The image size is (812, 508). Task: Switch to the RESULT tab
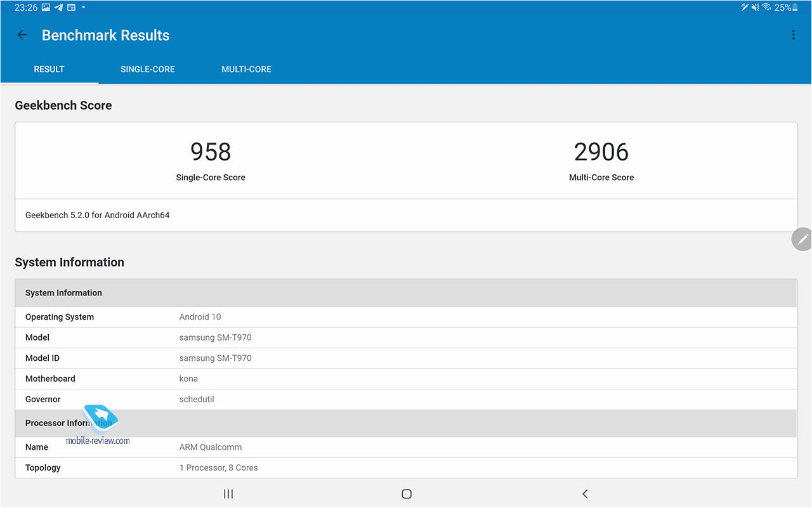pyautogui.click(x=49, y=69)
